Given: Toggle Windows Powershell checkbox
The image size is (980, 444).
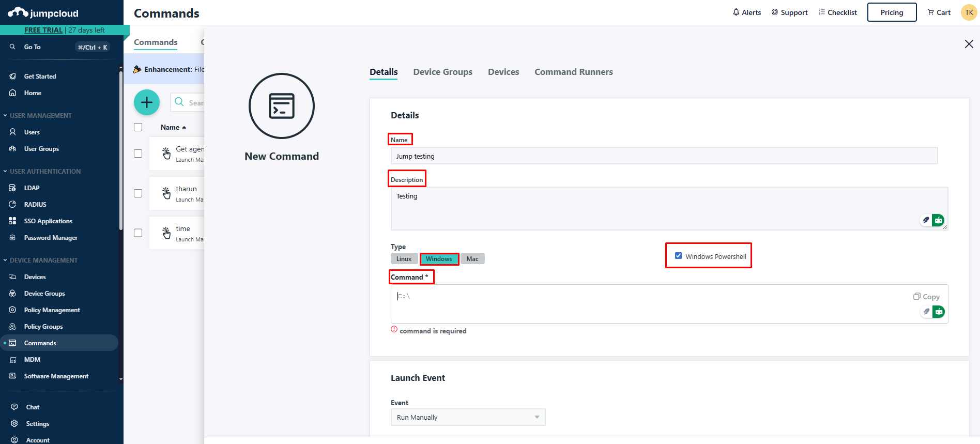Looking at the screenshot, I should pyautogui.click(x=678, y=256).
